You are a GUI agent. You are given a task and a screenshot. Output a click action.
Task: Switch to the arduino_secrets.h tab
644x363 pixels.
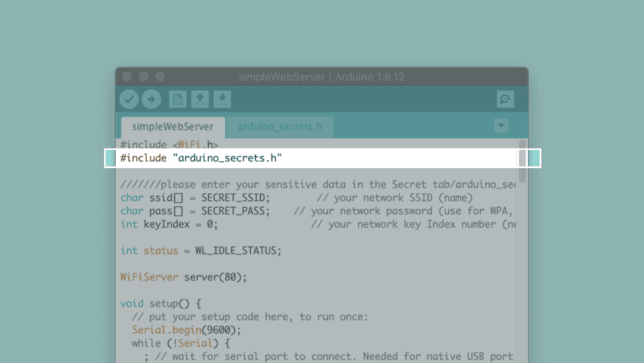280,127
